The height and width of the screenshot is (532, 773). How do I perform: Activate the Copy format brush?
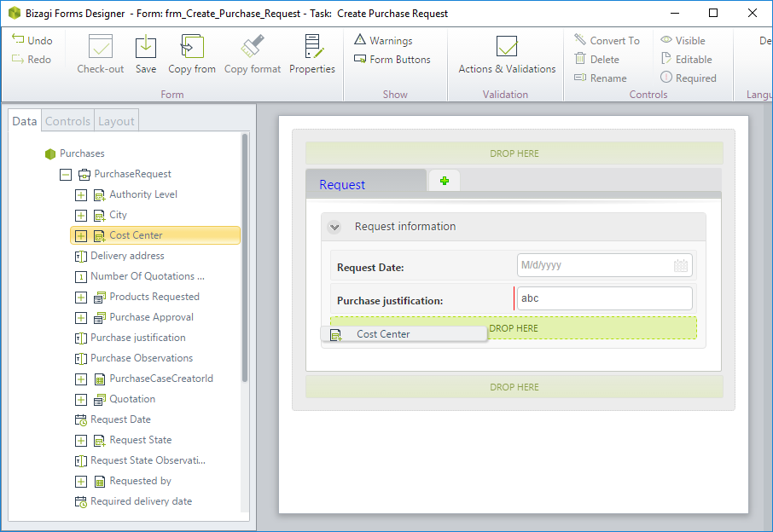253,55
